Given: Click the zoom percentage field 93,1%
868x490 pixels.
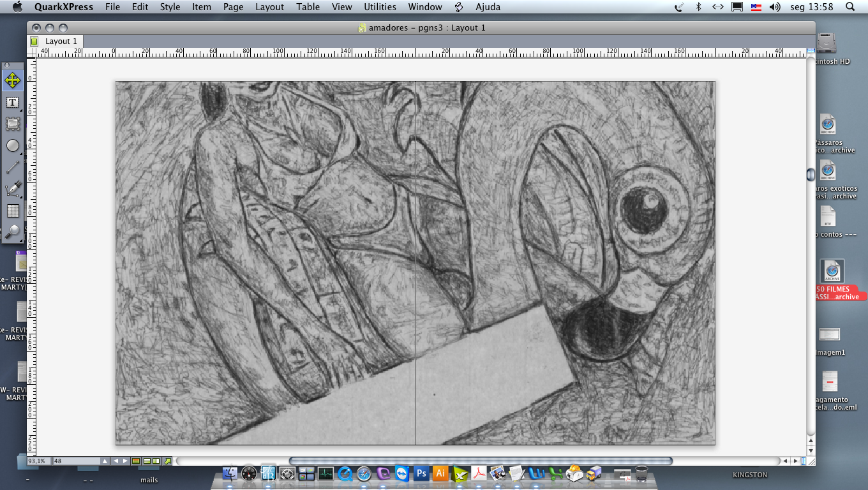Looking at the screenshot, I should (38, 461).
